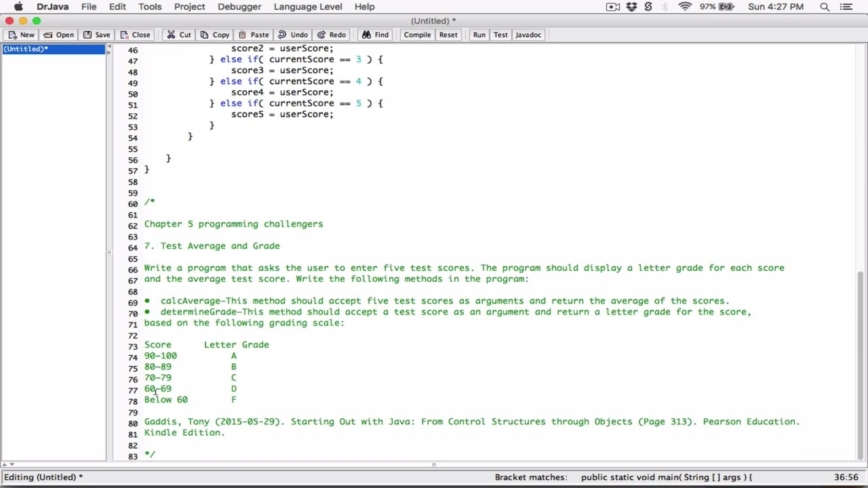
Task: Paste clipboard with the Paste button
Action: pos(254,35)
